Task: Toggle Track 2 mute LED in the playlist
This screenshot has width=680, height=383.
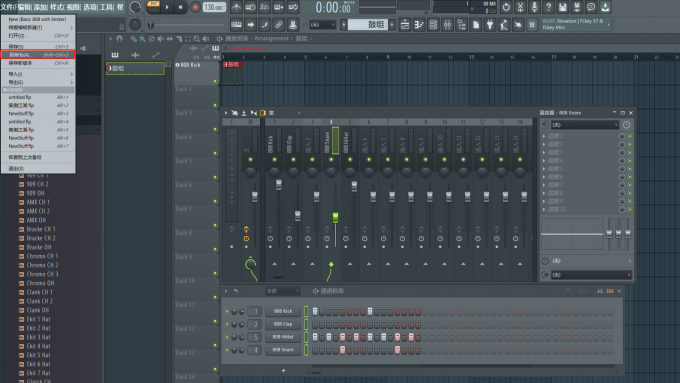Action: pos(215,105)
